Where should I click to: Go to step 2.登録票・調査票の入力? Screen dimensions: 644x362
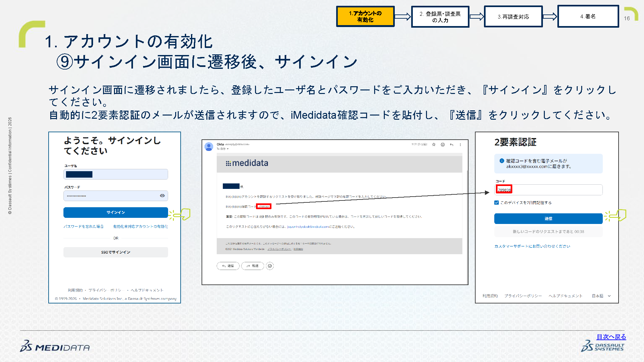click(x=440, y=17)
